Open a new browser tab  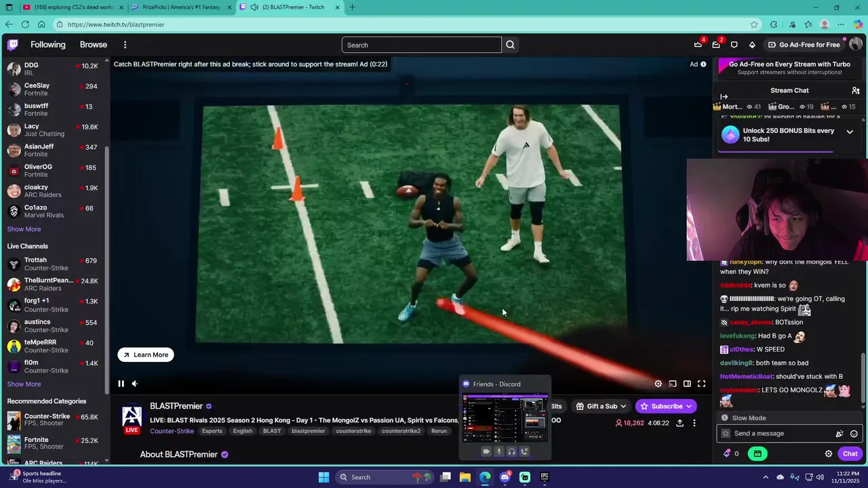[353, 7]
